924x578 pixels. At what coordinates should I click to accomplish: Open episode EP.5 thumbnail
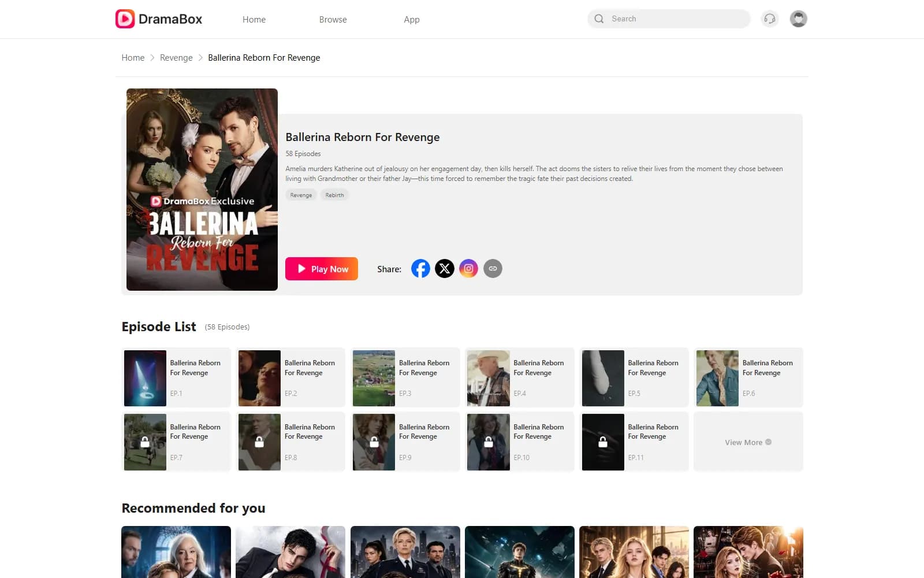tap(603, 378)
